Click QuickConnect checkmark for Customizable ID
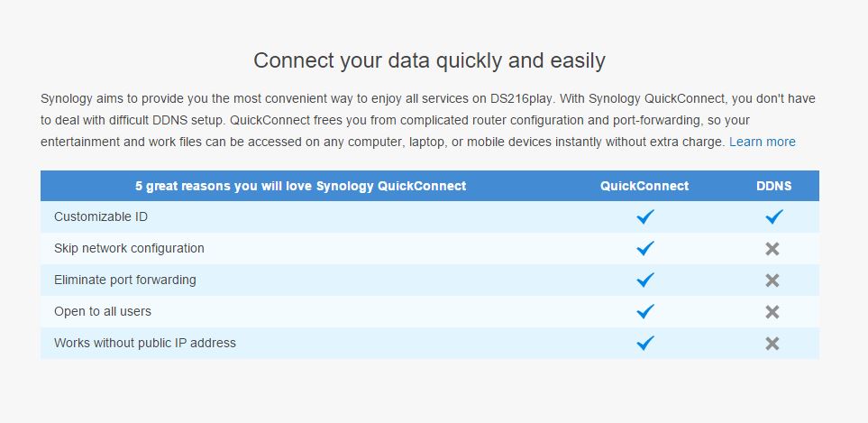868x423 pixels. pyautogui.click(x=644, y=216)
